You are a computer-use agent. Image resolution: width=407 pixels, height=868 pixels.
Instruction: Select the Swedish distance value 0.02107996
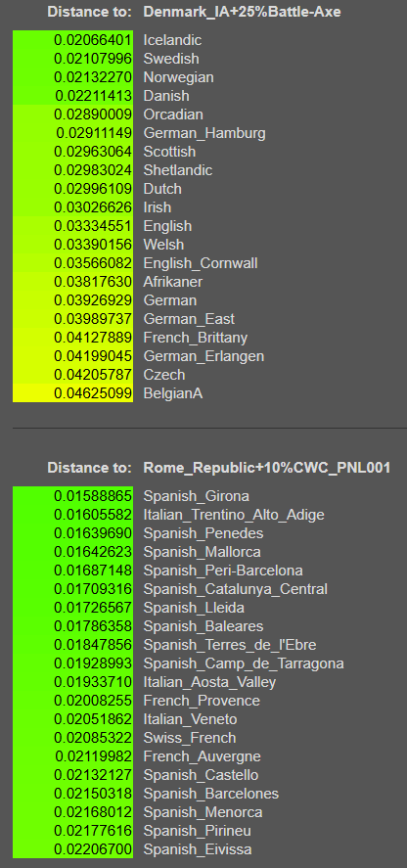93,59
